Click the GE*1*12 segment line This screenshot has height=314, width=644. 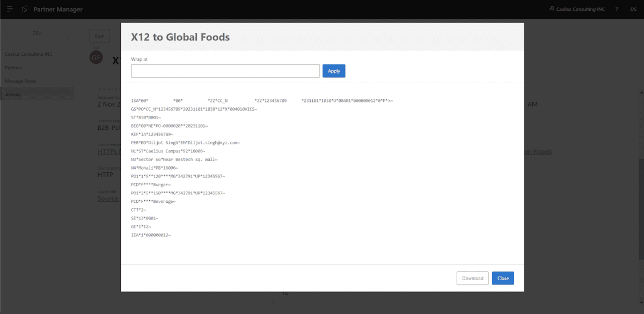pyautogui.click(x=141, y=227)
